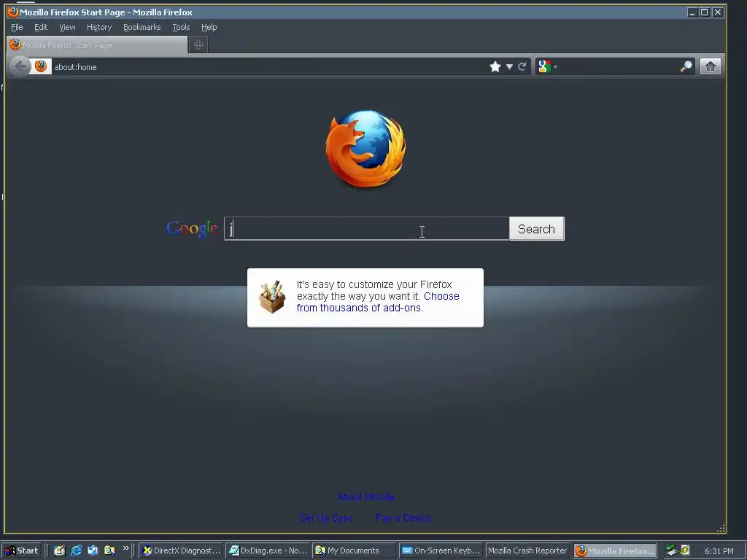Click the Firefox icon in the title bar
This screenshot has width=747, height=560.
point(13,12)
